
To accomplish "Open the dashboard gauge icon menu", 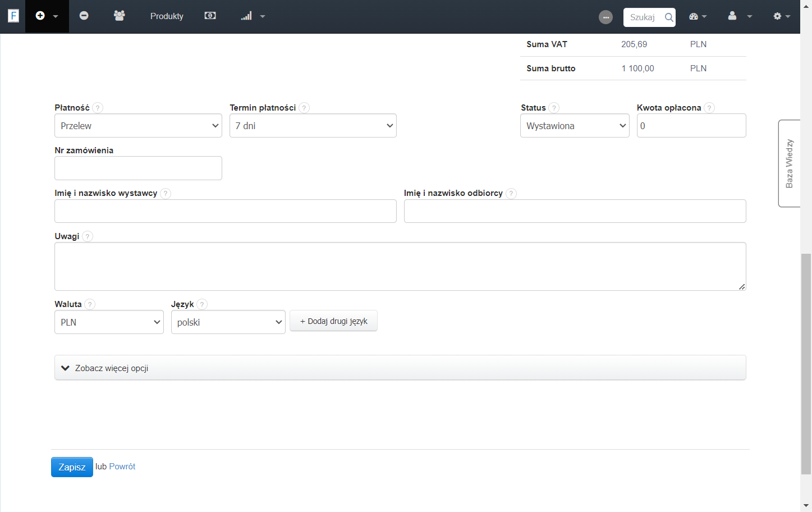I will 698,16.
